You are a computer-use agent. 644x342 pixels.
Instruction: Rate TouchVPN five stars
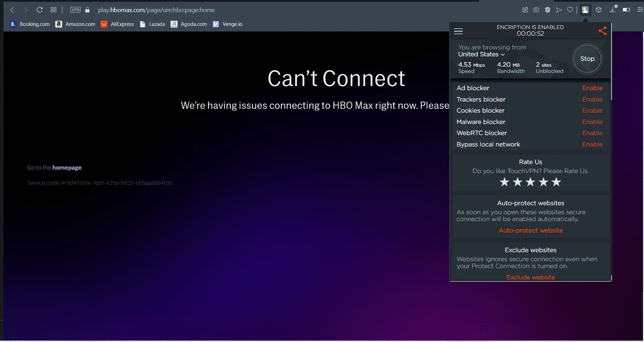pos(556,182)
